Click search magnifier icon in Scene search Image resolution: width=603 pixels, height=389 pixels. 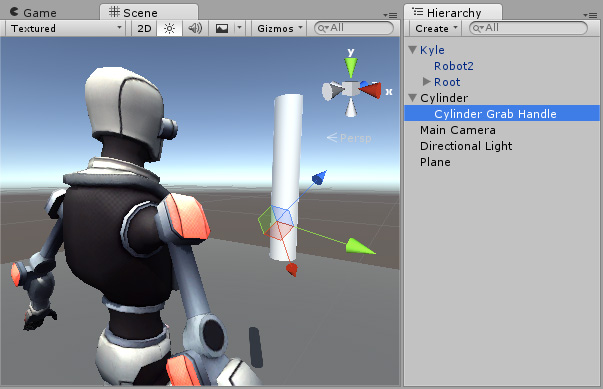(x=322, y=28)
